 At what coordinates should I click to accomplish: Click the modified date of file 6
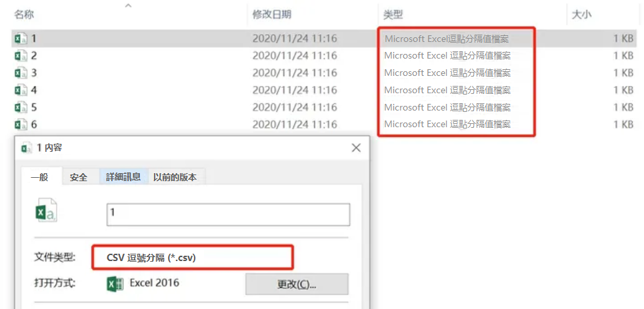295,124
